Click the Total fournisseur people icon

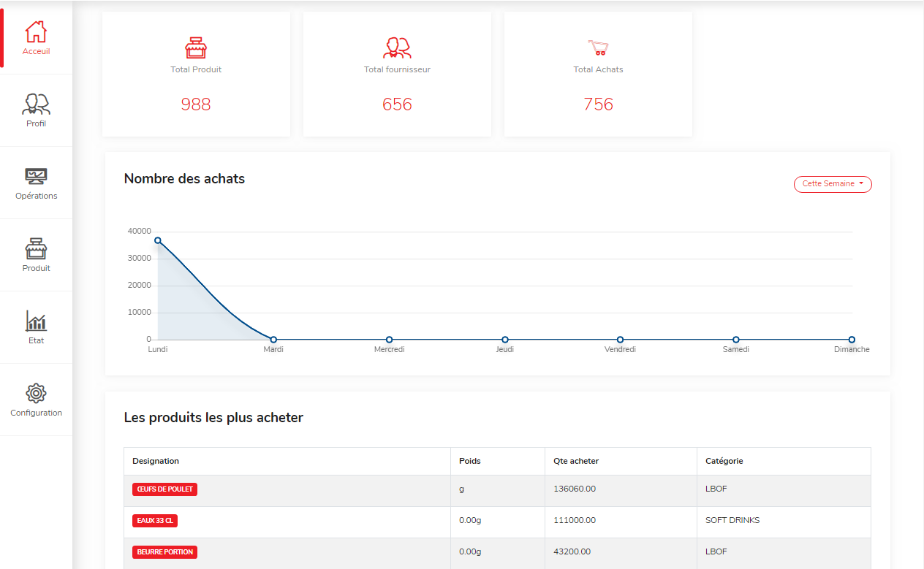[x=397, y=48]
